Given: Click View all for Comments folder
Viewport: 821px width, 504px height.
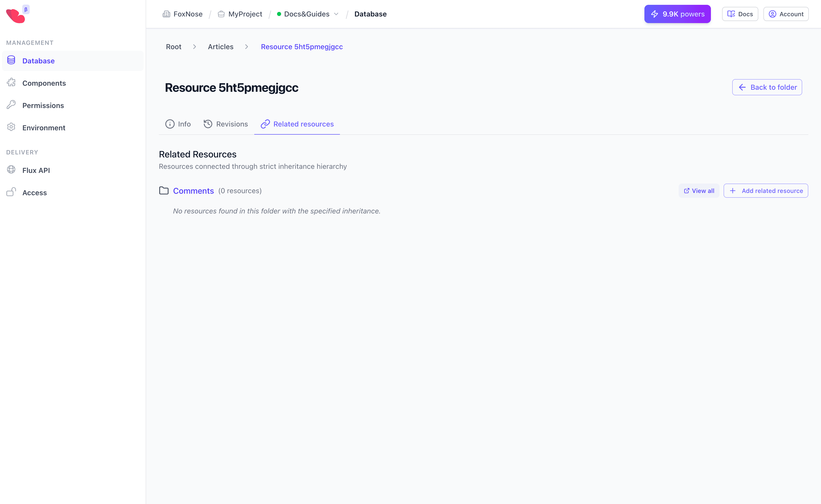Looking at the screenshot, I should [x=698, y=190].
